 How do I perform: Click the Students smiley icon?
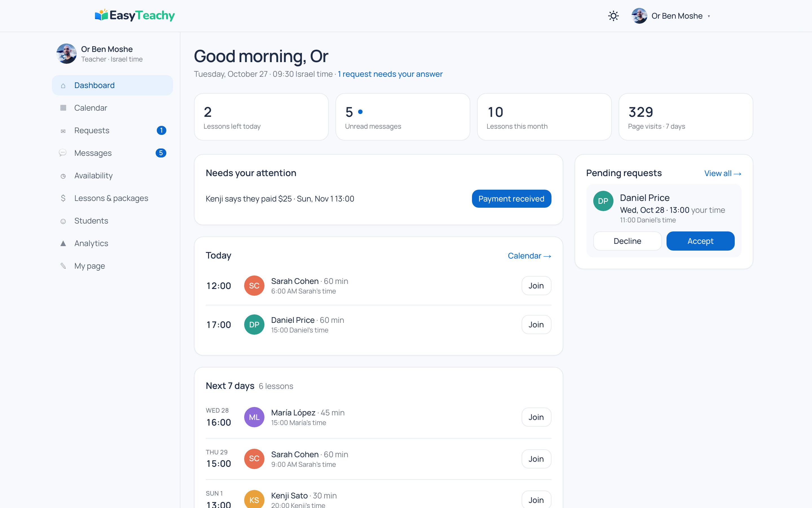click(x=63, y=221)
